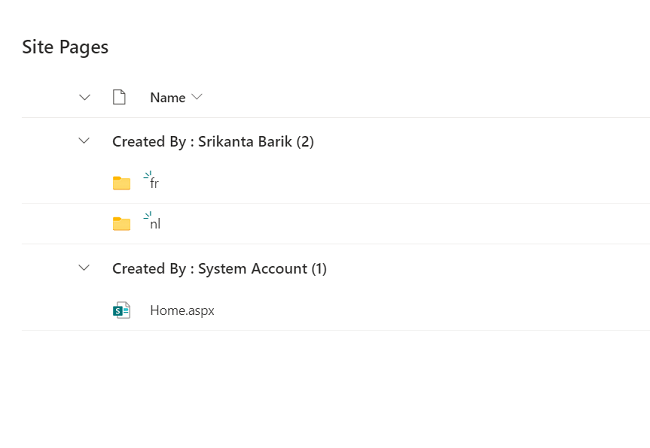Select the 'Created By : Srikanta Barik' group label
This screenshot has width=650, height=448.
tap(213, 142)
